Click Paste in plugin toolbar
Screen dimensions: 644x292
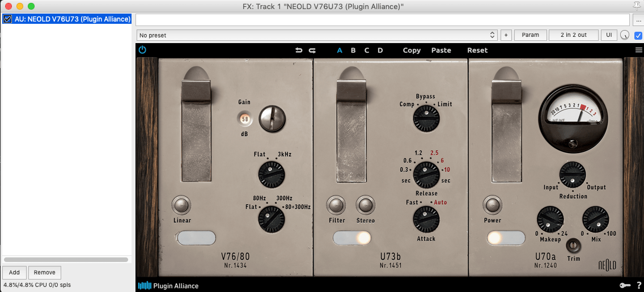[x=441, y=50]
